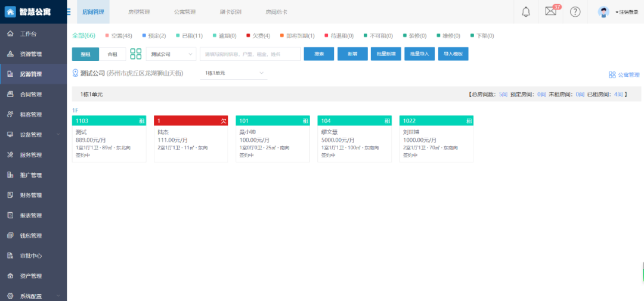Image resolution: width=644 pixels, height=301 pixels.
Task: Open room card 1103 for 测试
Action: tap(109, 139)
